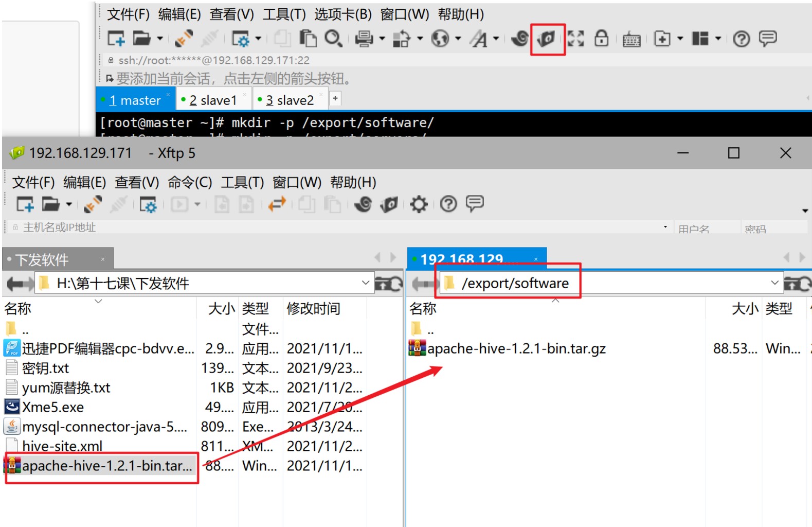Click the open-folder icon in Xftp toolbar

(50, 204)
